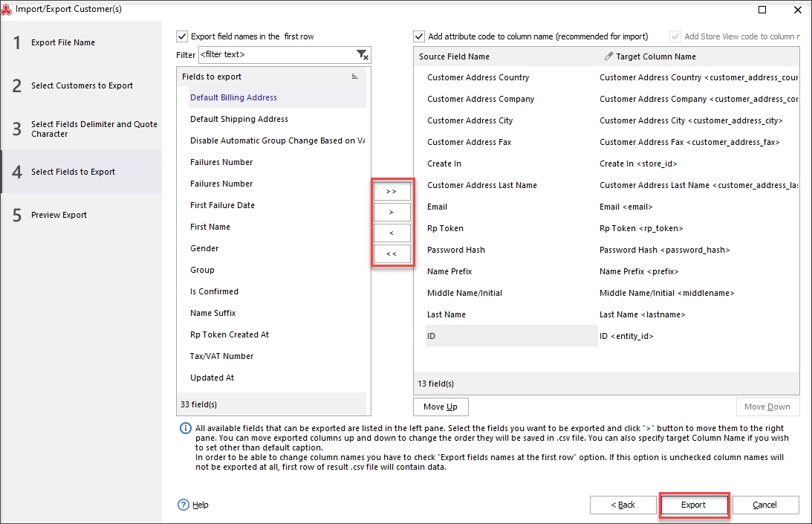Move selected field right with > button
Viewport: 812px width, 524px height.
point(392,212)
